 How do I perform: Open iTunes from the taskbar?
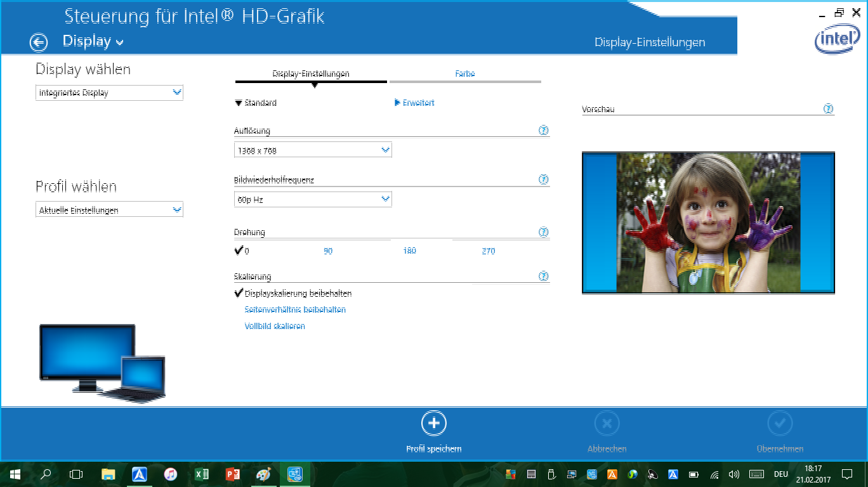pyautogui.click(x=170, y=474)
